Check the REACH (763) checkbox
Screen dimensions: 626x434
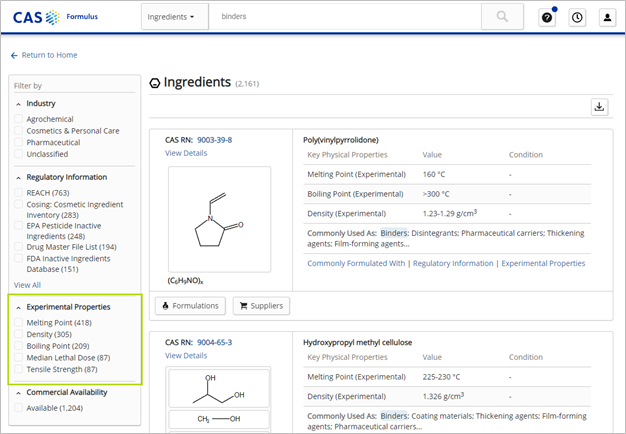(18, 192)
